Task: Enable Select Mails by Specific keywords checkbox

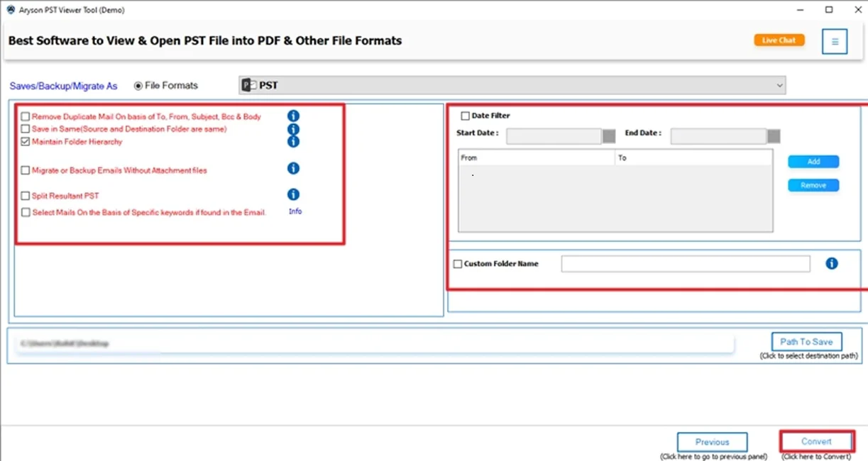Action: tap(26, 212)
